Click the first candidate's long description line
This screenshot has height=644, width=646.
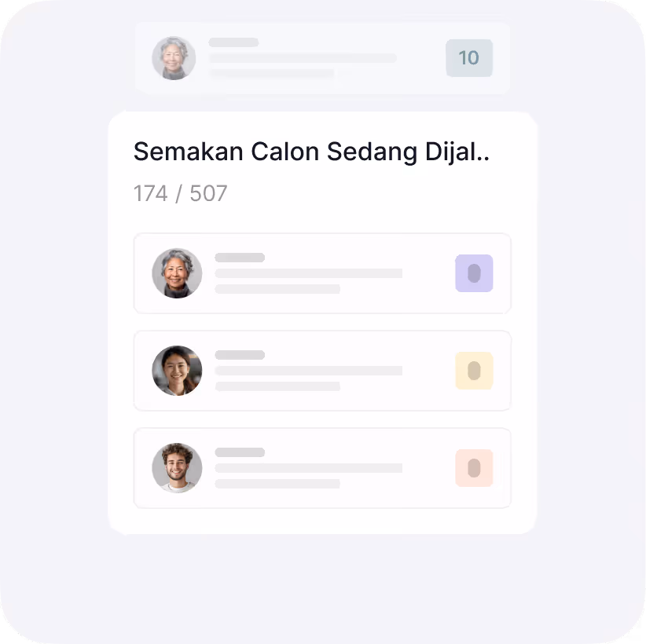click(x=309, y=273)
